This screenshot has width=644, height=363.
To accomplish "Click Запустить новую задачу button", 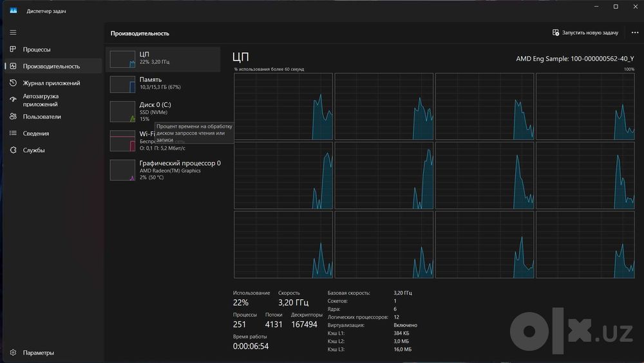I will click(x=585, y=32).
